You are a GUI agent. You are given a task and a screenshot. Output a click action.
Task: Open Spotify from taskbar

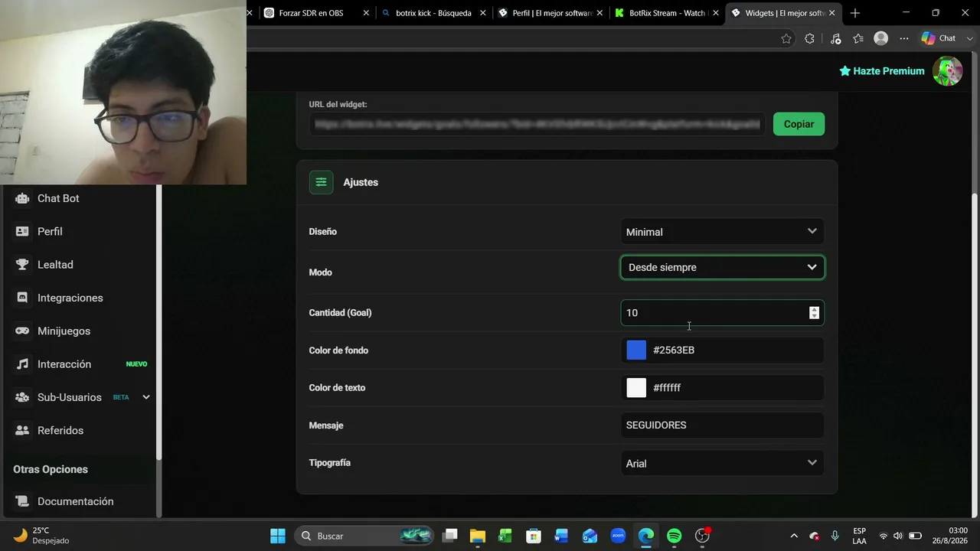pos(674,536)
